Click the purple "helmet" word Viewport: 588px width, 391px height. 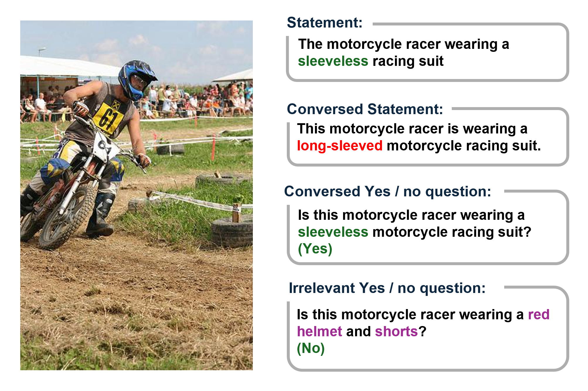319,332
